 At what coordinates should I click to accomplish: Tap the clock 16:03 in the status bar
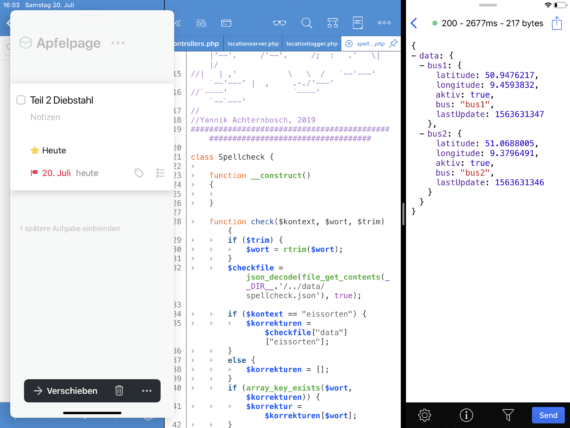point(11,5)
